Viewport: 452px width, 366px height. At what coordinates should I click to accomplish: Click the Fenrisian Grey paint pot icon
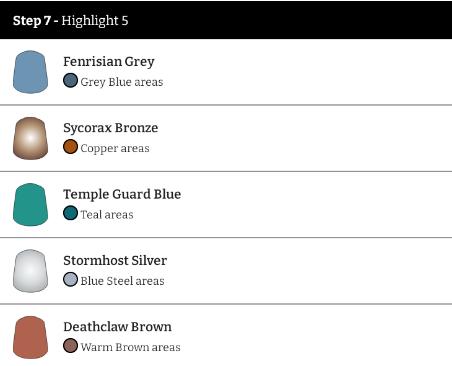click(30, 72)
